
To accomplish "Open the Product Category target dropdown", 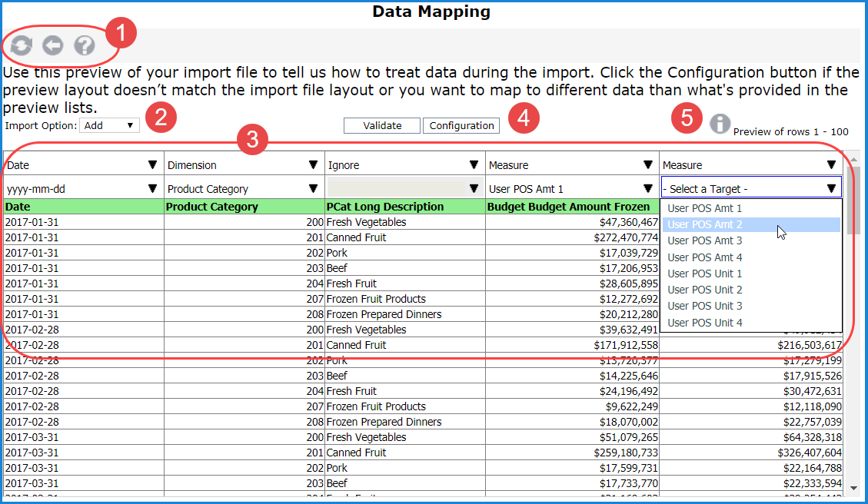I will (x=244, y=189).
